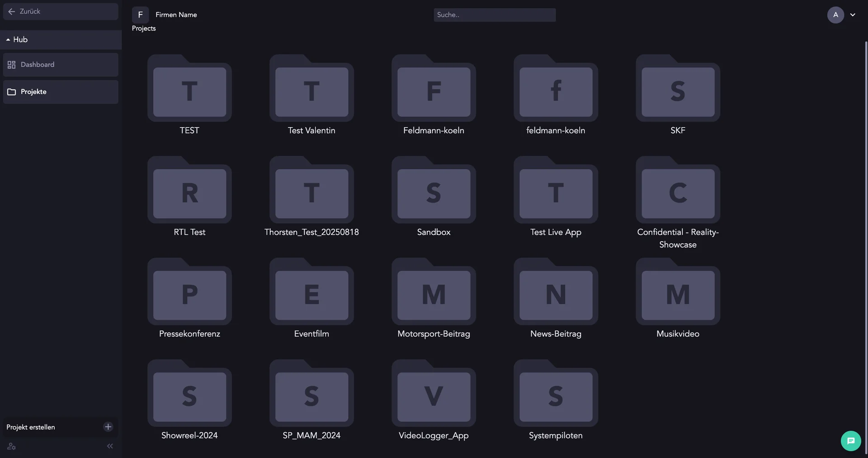Click the Projects breadcrumb
The image size is (868, 458).
click(x=144, y=28)
